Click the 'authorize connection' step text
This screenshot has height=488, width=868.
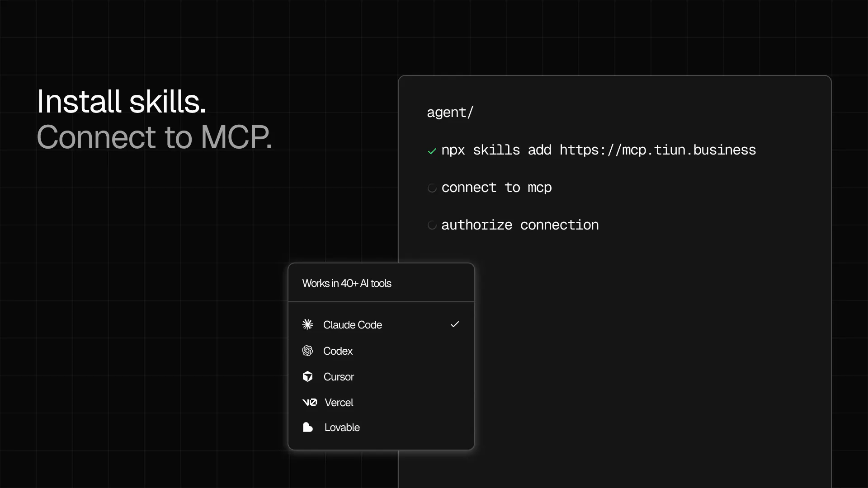520,225
